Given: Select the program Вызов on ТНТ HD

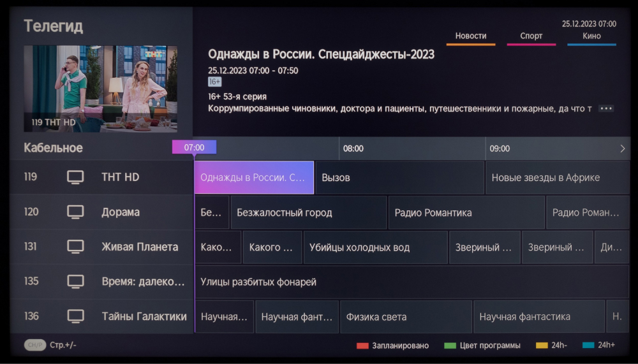Looking at the screenshot, I should point(399,178).
